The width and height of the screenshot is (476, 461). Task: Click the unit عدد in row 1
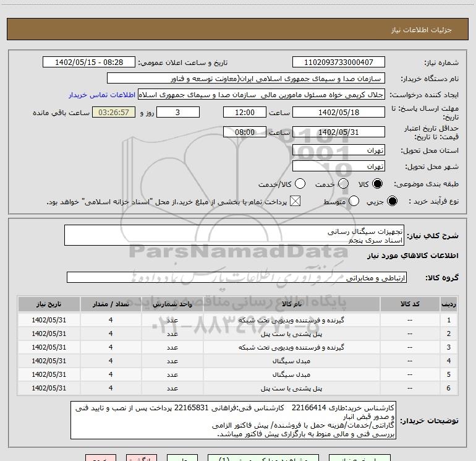172,321
